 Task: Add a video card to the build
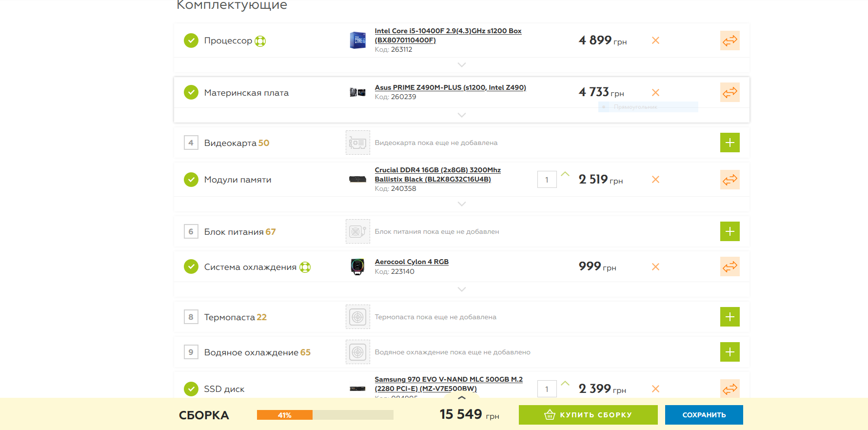click(730, 143)
